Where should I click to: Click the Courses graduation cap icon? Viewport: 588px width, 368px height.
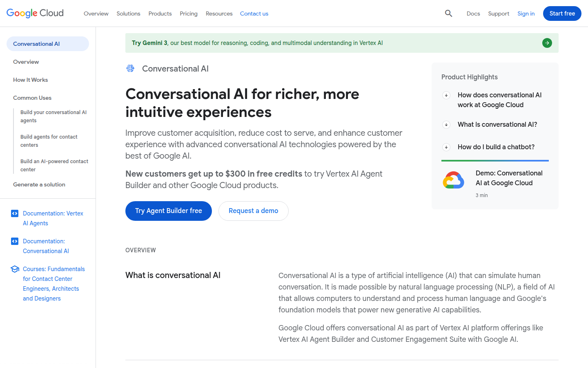pos(15,269)
